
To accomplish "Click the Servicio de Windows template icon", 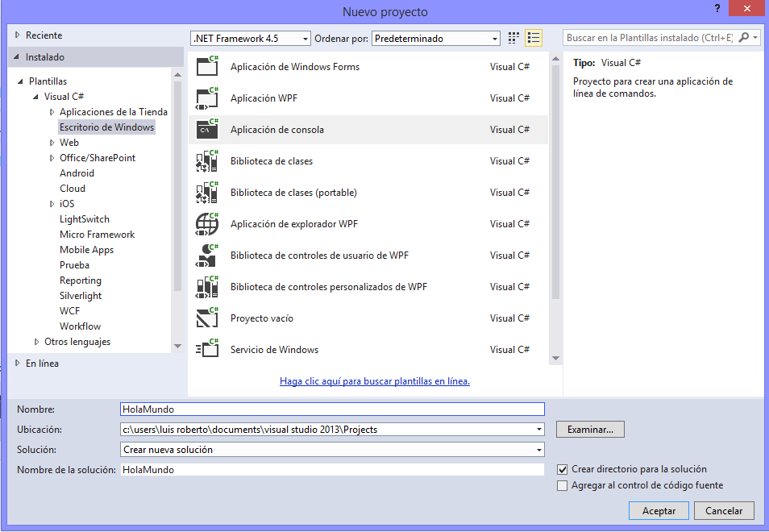I will [207, 350].
